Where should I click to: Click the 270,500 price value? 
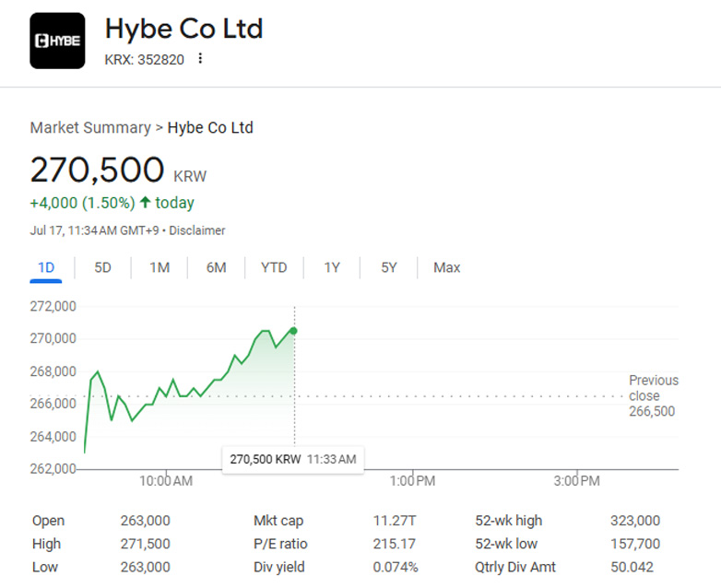pyautogui.click(x=97, y=170)
